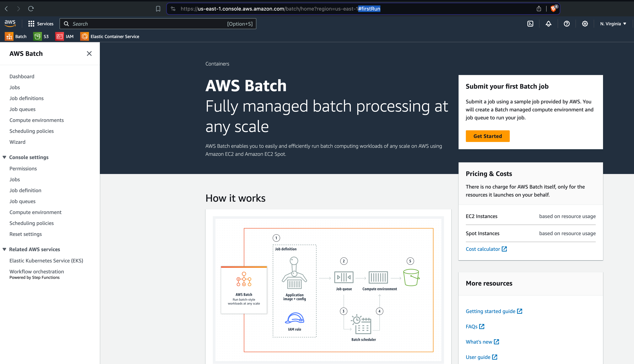Screen dimensions: 634x364
Task: Open Job definitions in sidebar
Action: click(27, 98)
